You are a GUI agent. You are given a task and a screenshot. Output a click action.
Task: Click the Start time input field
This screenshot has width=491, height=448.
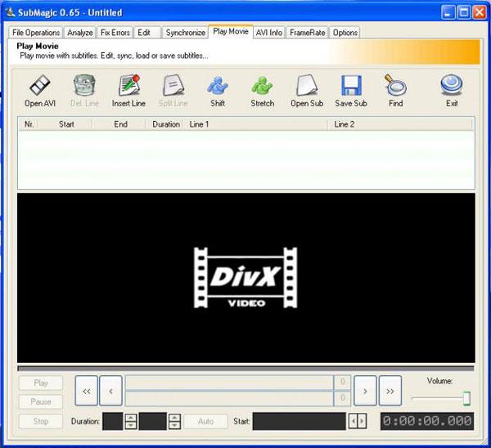pyautogui.click(x=300, y=421)
